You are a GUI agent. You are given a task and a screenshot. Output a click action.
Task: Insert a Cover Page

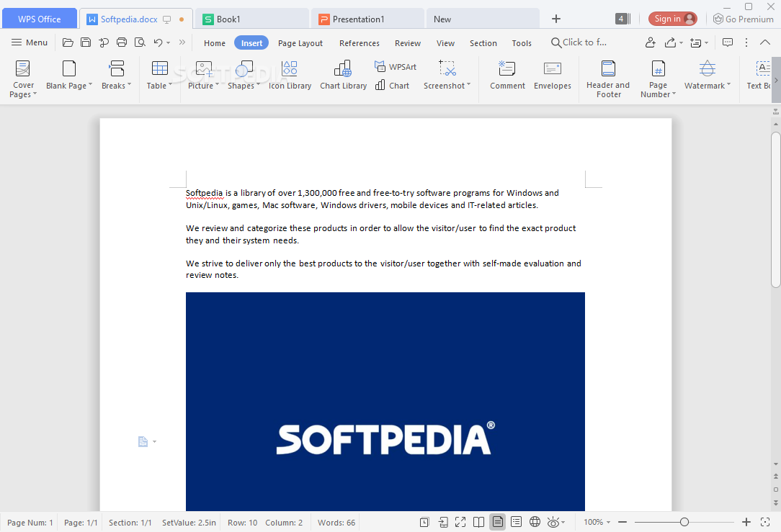[23, 78]
